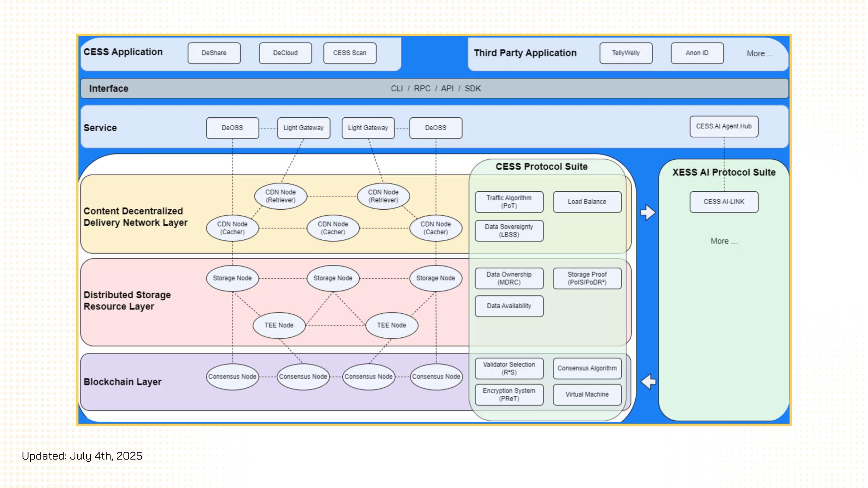Click More ... in Third Party Application

(760, 54)
